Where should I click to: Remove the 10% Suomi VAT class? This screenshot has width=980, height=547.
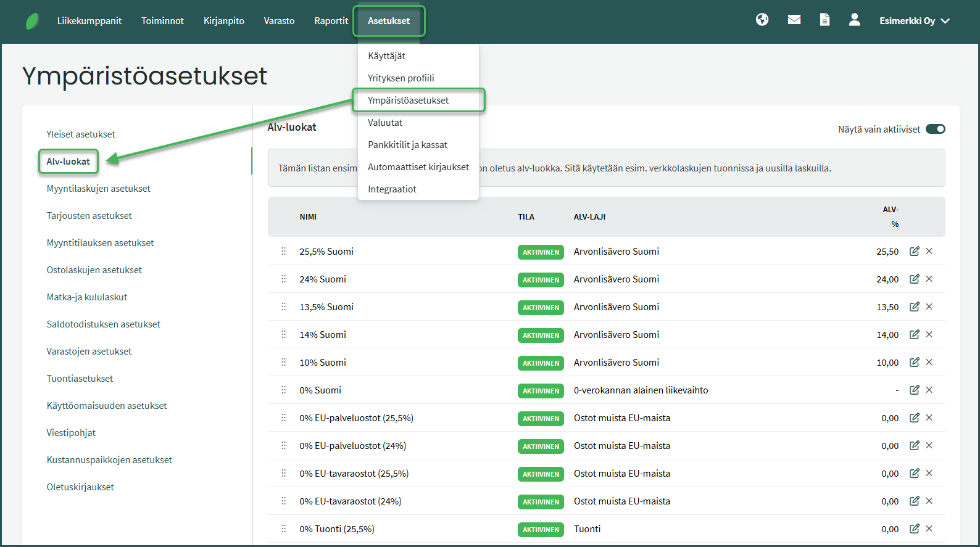pos(929,362)
